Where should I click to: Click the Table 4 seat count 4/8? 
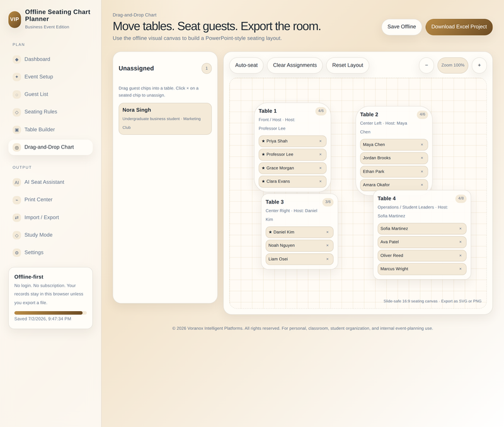coord(461,198)
